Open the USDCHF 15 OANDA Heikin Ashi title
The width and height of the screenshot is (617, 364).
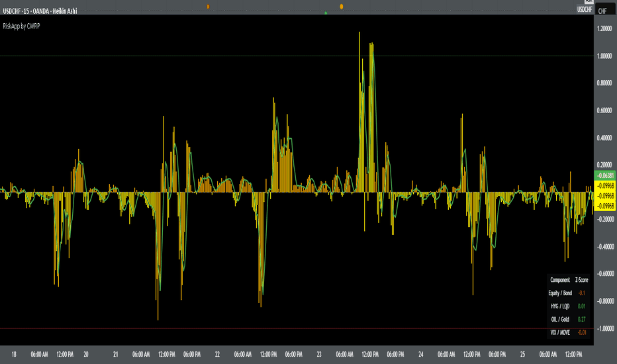coord(40,11)
